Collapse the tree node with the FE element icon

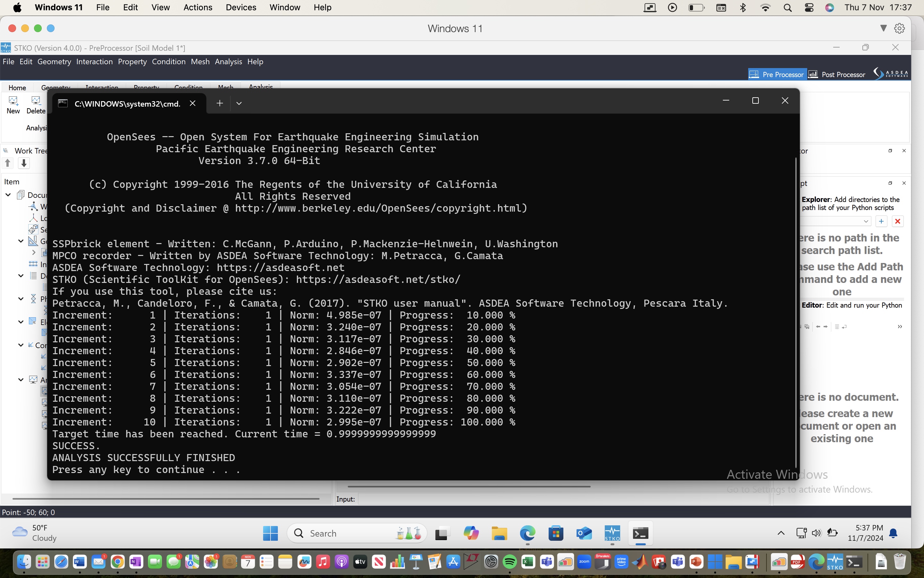pyautogui.click(x=21, y=322)
